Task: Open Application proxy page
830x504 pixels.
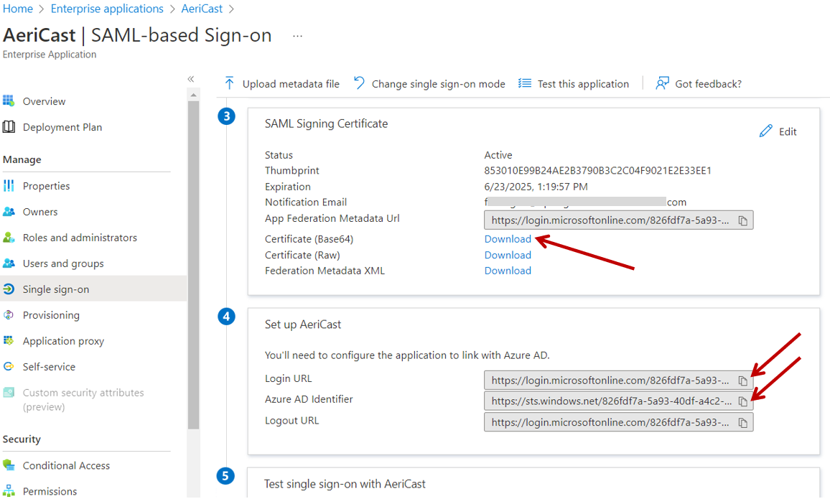Action: point(63,341)
